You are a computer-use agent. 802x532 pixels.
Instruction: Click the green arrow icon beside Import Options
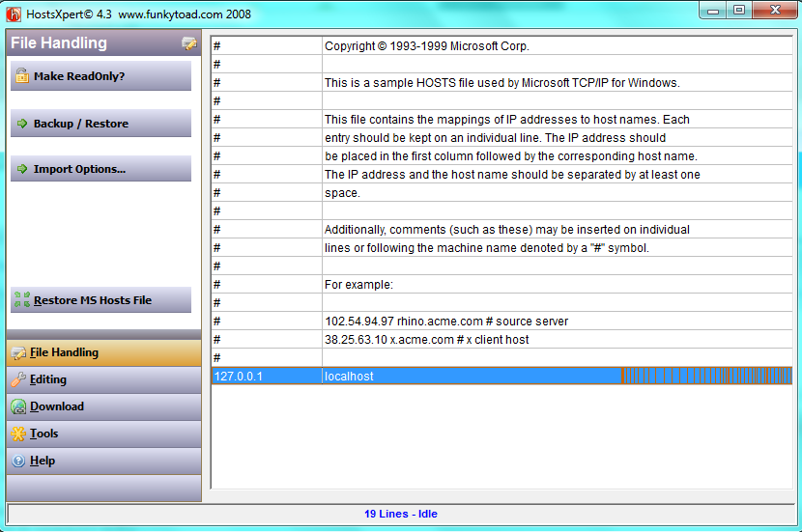click(22, 169)
